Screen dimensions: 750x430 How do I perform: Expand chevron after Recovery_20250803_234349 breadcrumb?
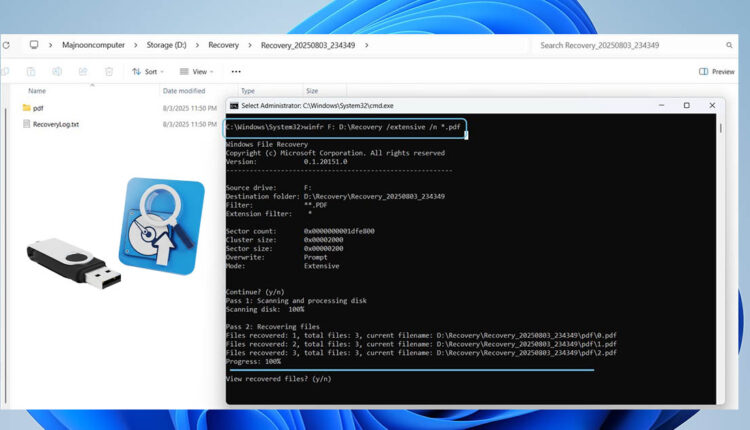(x=367, y=45)
